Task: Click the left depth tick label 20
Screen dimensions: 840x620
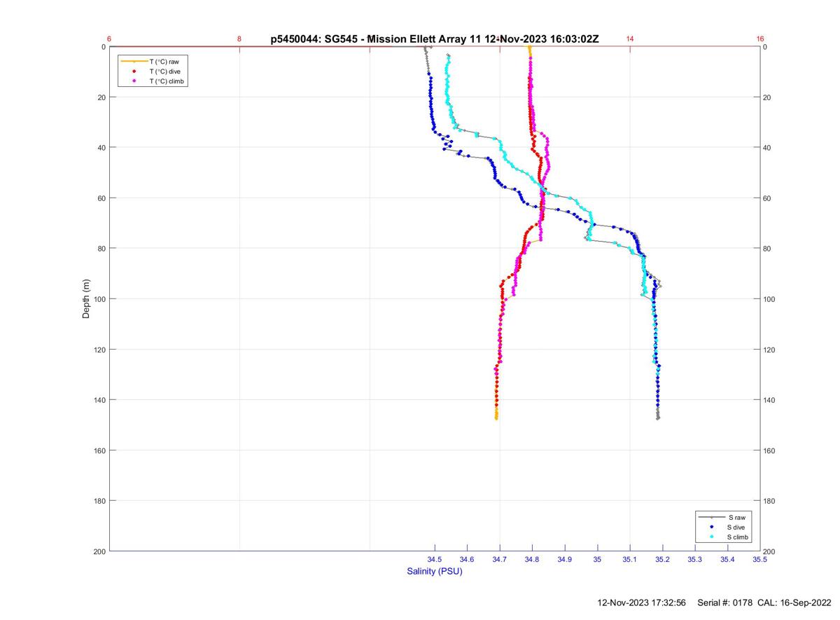Action: 101,97
